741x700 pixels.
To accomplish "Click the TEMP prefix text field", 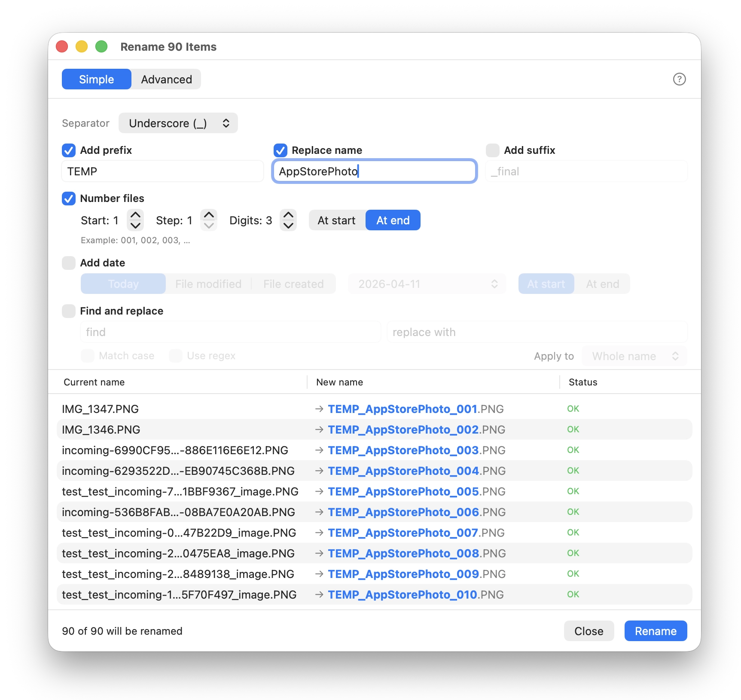I will coord(162,171).
